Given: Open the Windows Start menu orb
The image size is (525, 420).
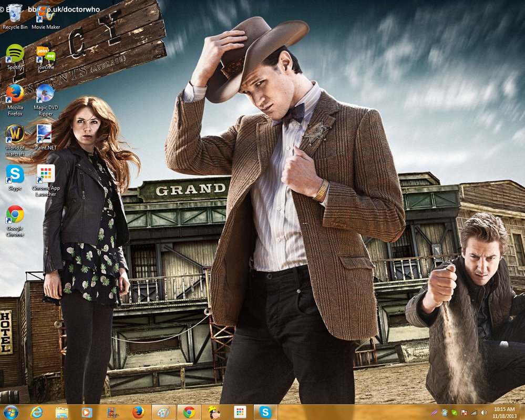Looking at the screenshot, I should [x=11, y=412].
